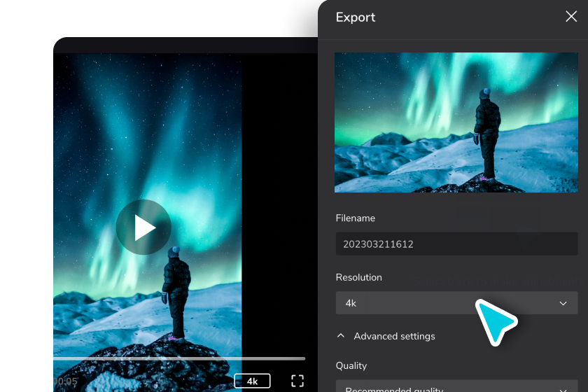Click the 4k badge in the player

tap(252, 381)
